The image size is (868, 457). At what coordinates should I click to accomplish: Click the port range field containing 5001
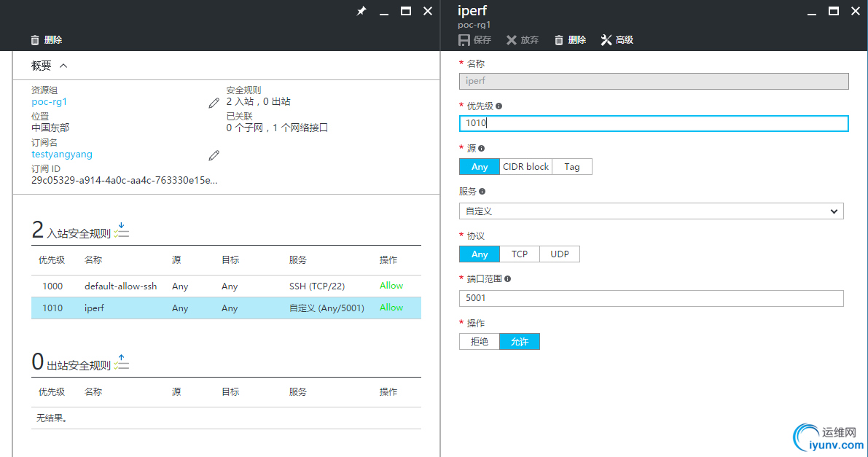click(x=651, y=298)
